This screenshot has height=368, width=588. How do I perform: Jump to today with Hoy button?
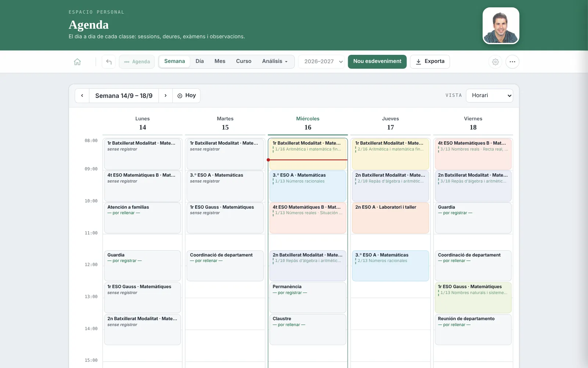(187, 96)
